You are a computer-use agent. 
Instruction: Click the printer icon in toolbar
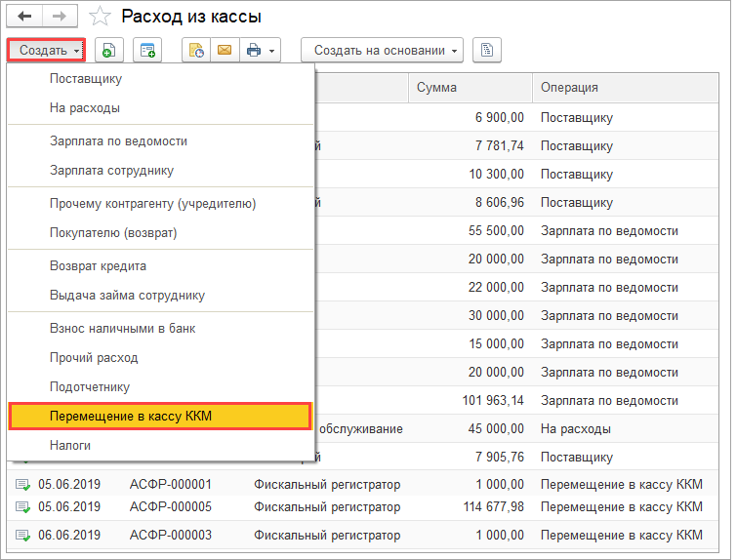[254, 50]
